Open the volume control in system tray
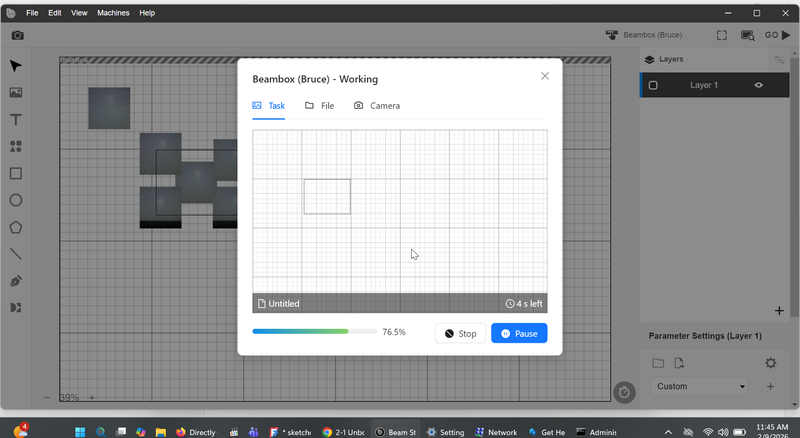This screenshot has height=438, width=800. (x=723, y=432)
